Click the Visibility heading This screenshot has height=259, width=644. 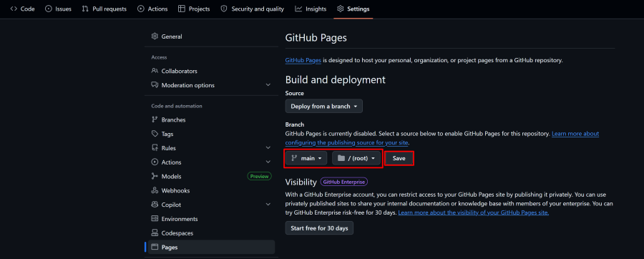pos(301,182)
